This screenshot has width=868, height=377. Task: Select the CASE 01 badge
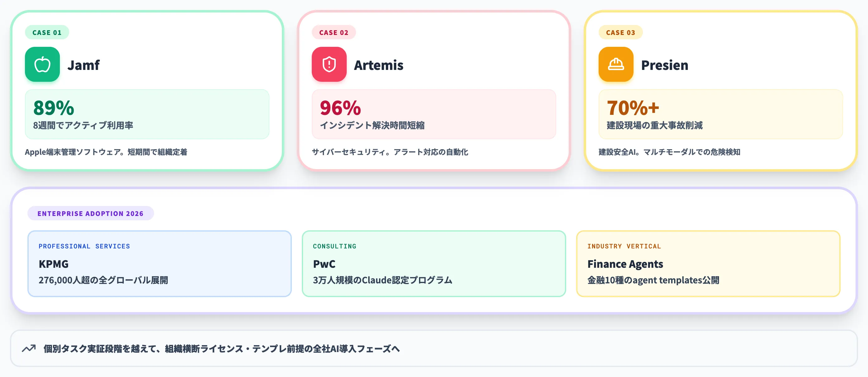pos(47,32)
